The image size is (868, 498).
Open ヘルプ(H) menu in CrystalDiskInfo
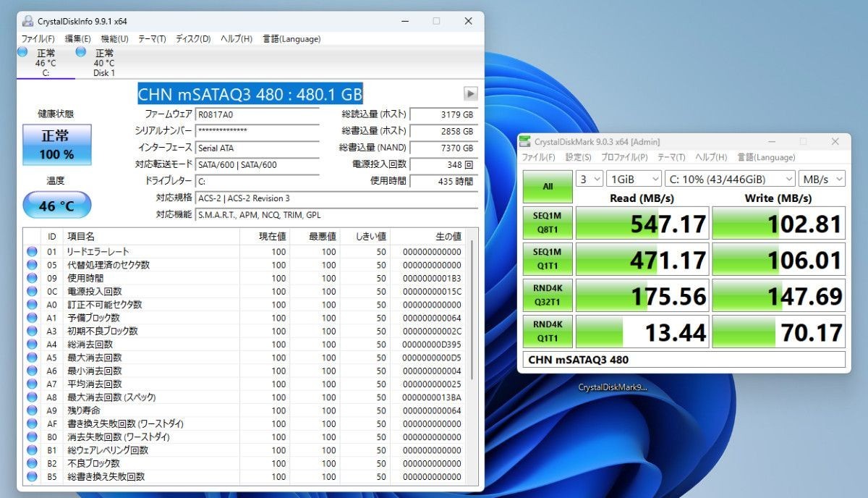click(x=237, y=39)
